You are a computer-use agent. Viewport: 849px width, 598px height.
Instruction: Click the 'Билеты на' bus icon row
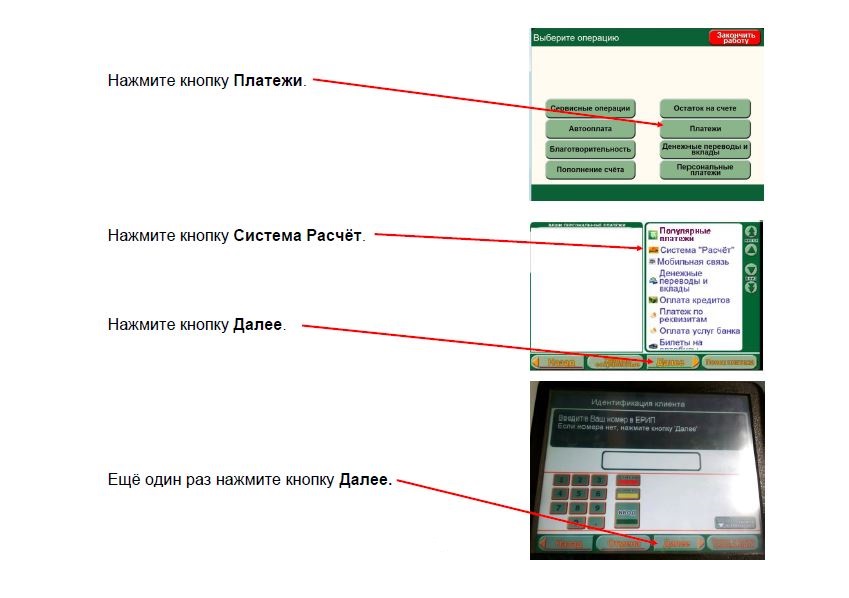click(x=676, y=343)
